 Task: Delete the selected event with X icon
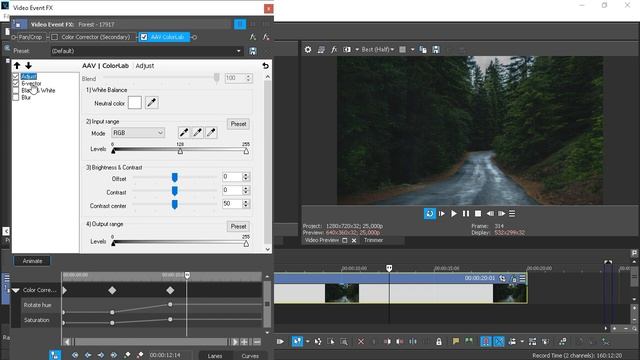pos(361,341)
